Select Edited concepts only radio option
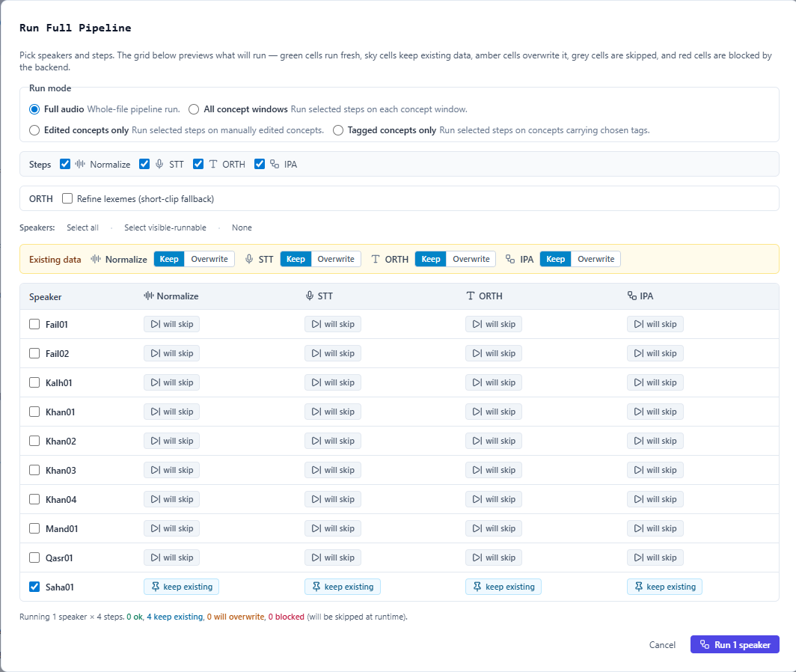Screen dimensions: 796x672 coord(34,130)
